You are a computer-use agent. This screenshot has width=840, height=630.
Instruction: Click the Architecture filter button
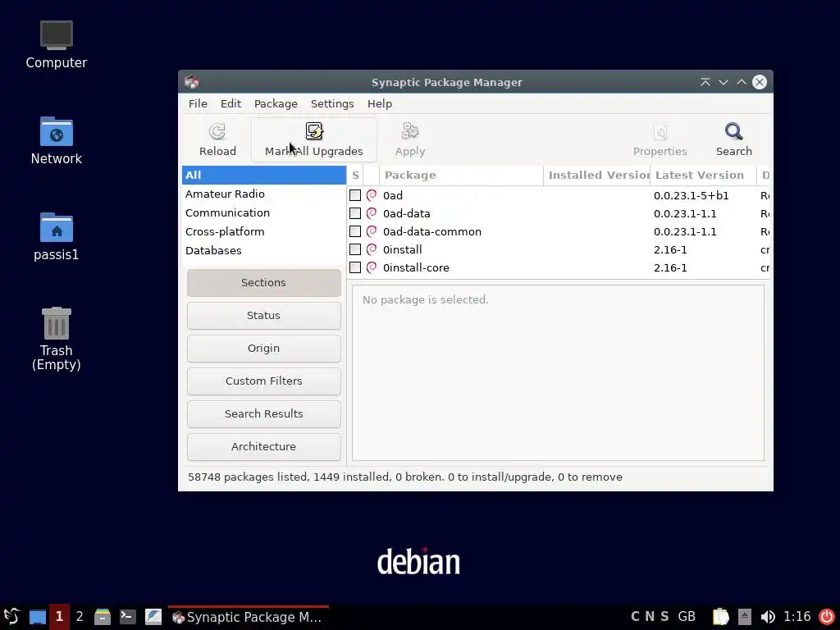(x=263, y=446)
